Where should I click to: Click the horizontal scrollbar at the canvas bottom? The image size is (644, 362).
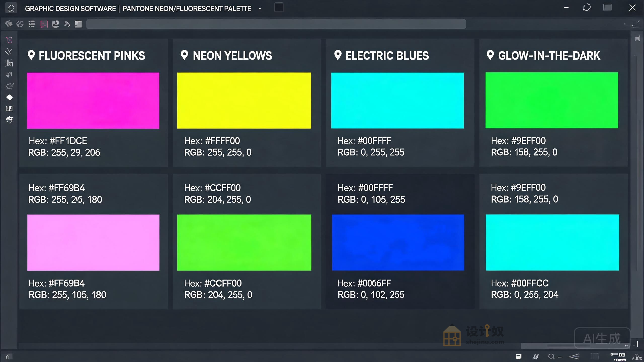tap(575, 346)
